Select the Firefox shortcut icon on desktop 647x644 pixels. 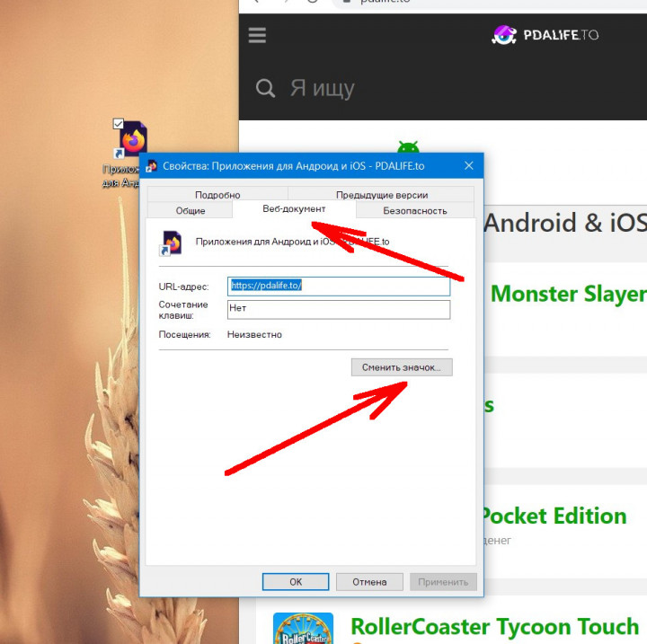click(x=132, y=141)
